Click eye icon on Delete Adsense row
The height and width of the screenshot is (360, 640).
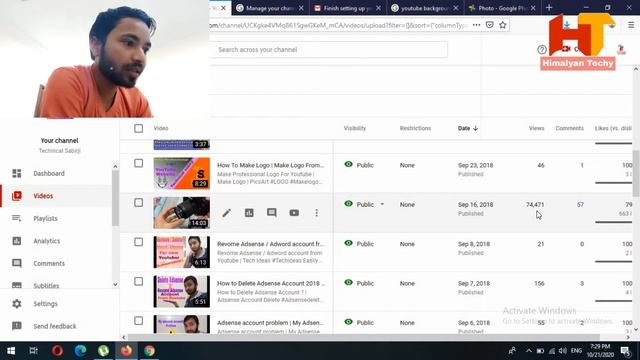point(349,282)
